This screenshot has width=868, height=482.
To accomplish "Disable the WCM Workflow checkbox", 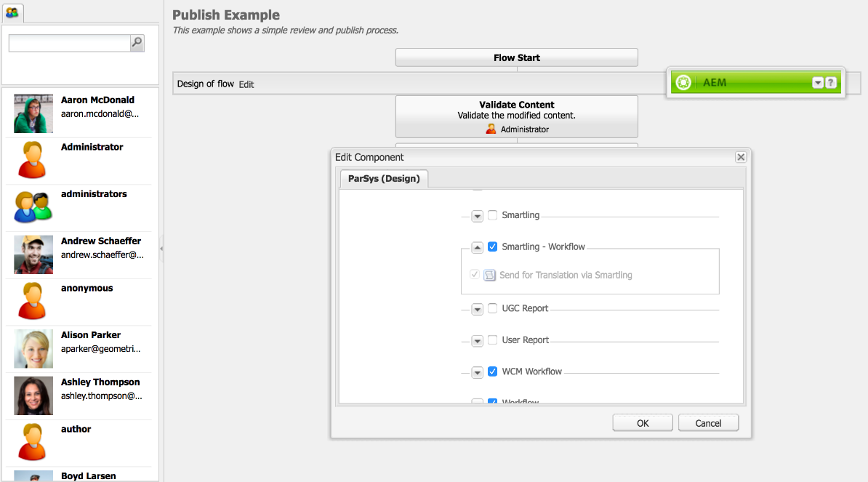I will pyautogui.click(x=493, y=371).
